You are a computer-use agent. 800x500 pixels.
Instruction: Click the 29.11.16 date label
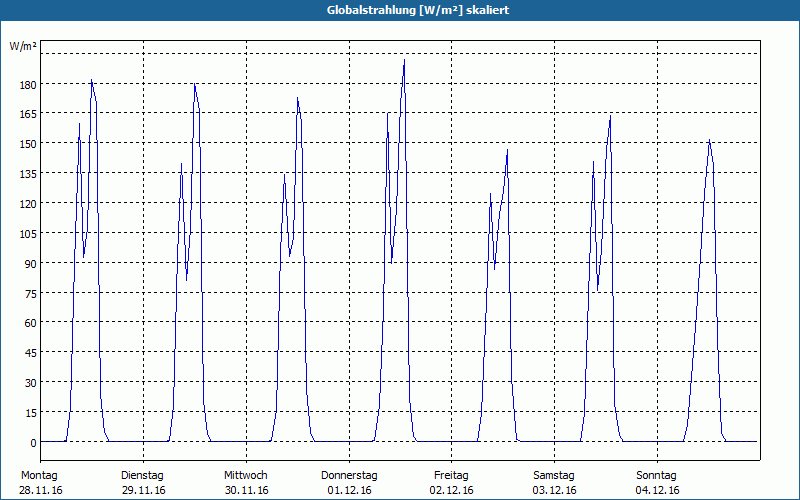click(143, 490)
